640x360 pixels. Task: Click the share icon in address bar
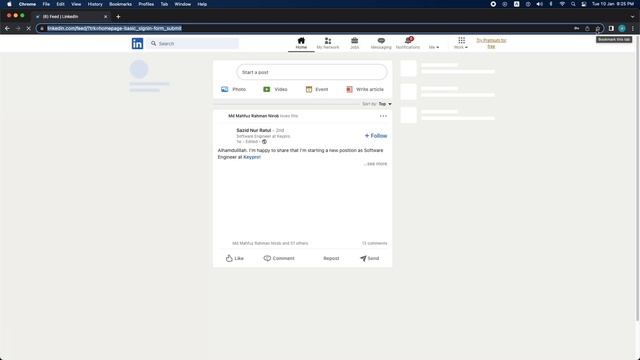(x=587, y=28)
